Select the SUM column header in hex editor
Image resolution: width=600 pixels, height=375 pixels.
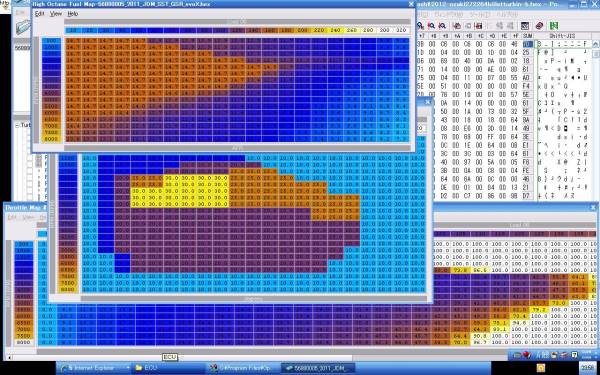528,36
